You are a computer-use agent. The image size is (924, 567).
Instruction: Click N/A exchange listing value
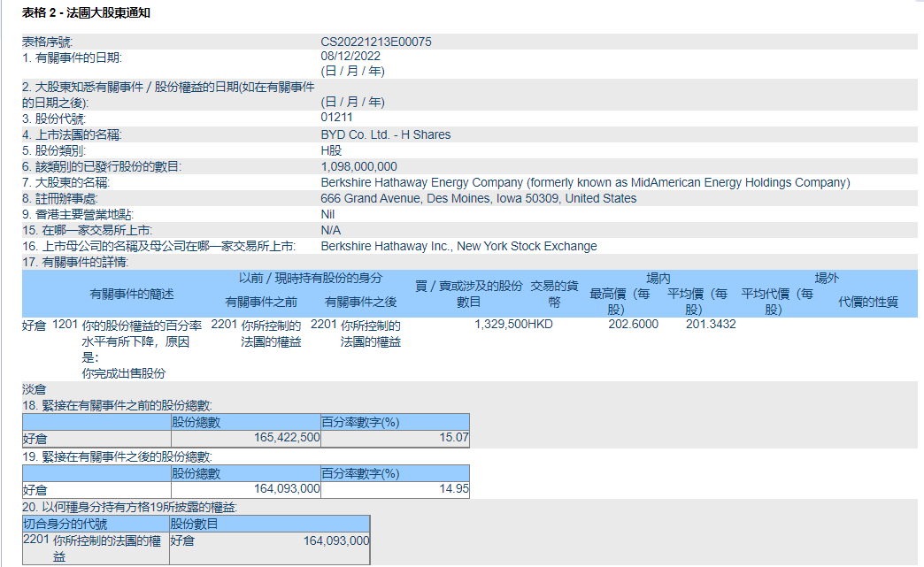pyautogui.click(x=331, y=230)
